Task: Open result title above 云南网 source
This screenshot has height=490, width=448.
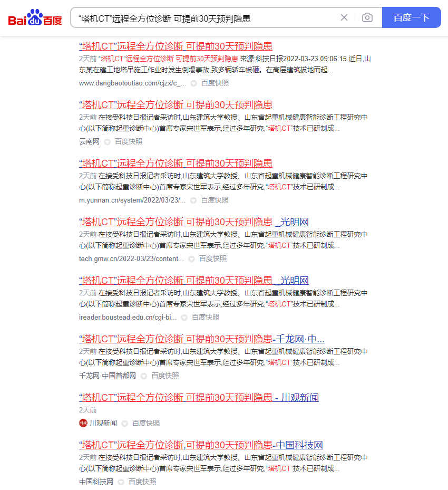Action: [176, 104]
